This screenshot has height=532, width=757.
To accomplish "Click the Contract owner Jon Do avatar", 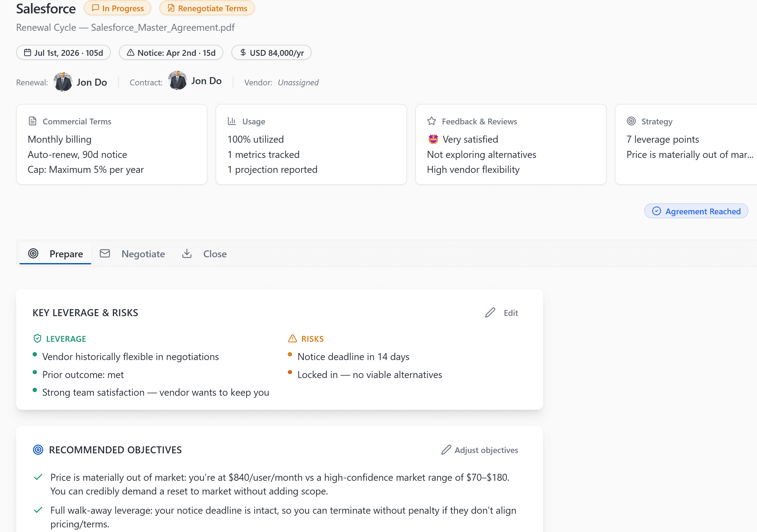I will 177,81.
